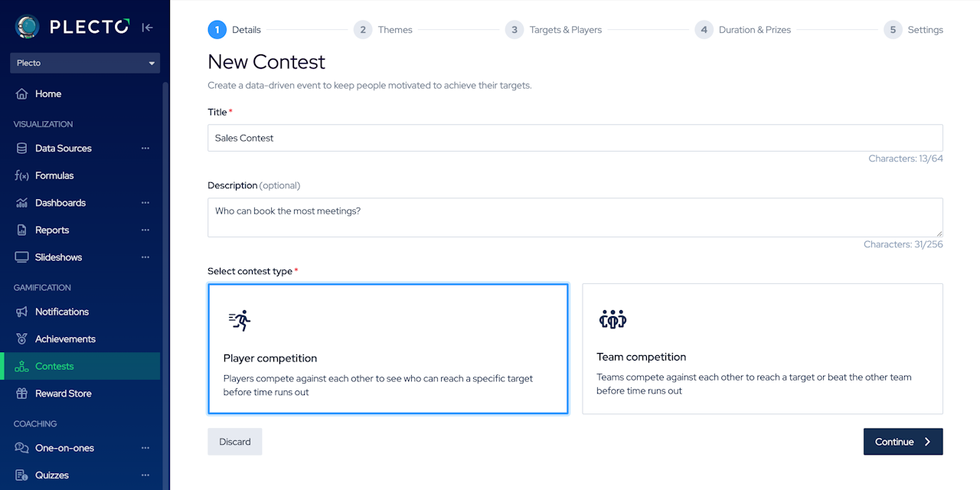Click the Home house icon

point(21,94)
